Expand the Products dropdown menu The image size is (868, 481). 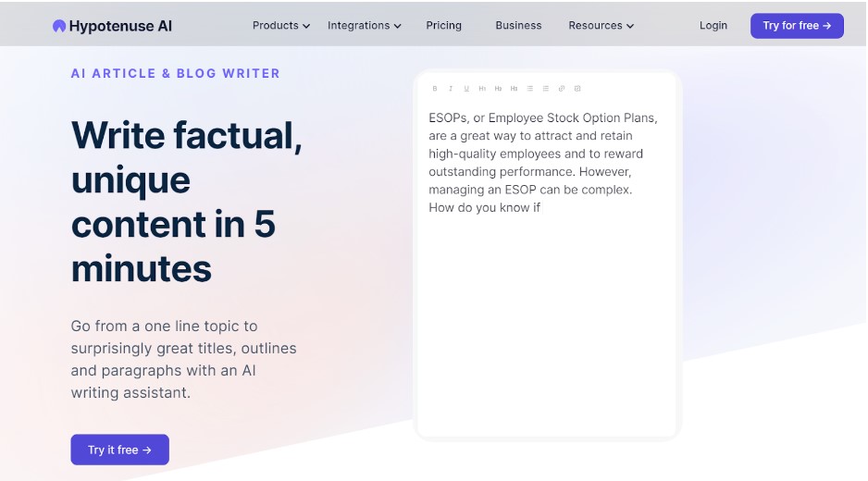(281, 26)
